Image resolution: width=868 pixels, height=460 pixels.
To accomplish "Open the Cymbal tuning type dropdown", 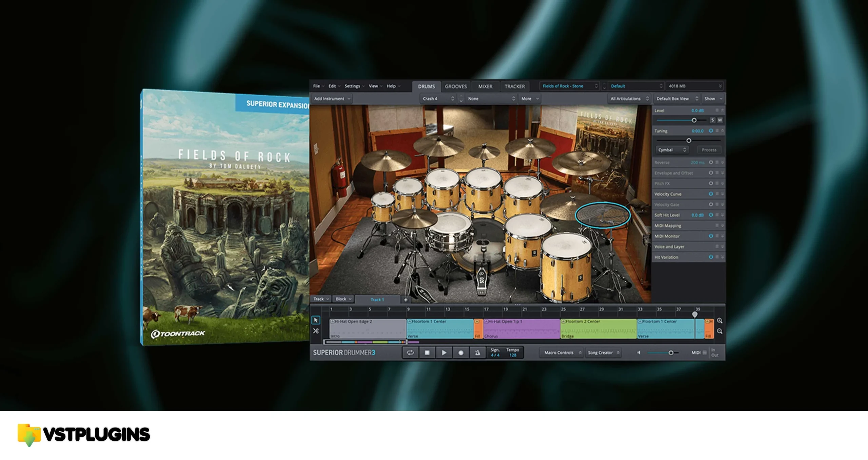I will [672, 150].
